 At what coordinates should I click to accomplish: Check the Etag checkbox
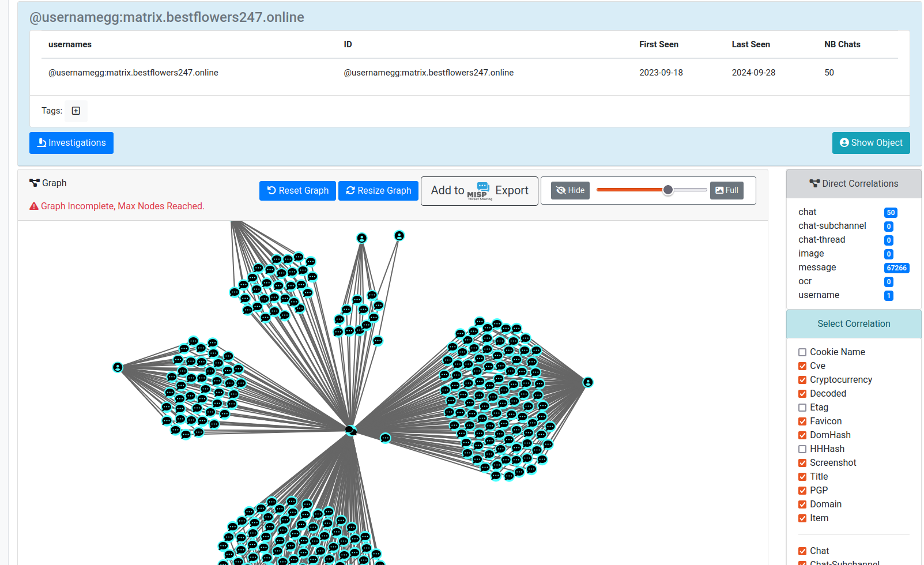coord(802,408)
